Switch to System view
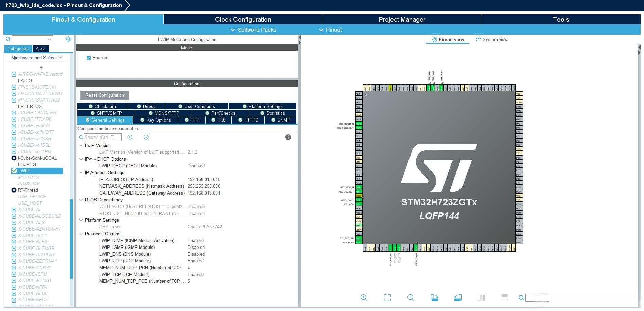Viewport: 644px width, 311px height. tap(492, 39)
